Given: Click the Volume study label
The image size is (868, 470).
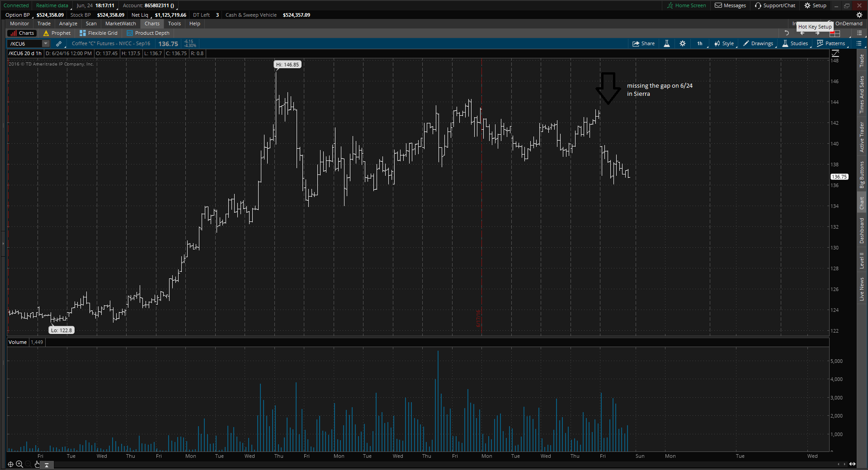Looking at the screenshot, I should pos(18,342).
